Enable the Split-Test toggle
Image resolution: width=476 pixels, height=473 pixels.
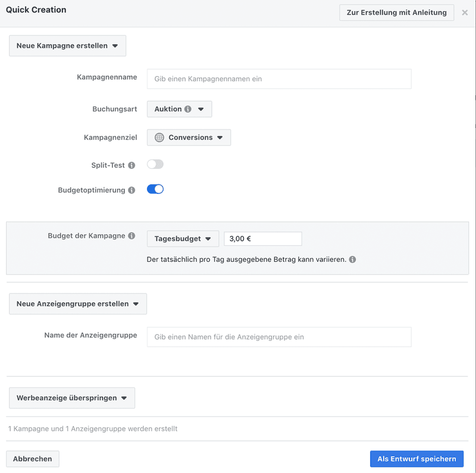point(155,164)
